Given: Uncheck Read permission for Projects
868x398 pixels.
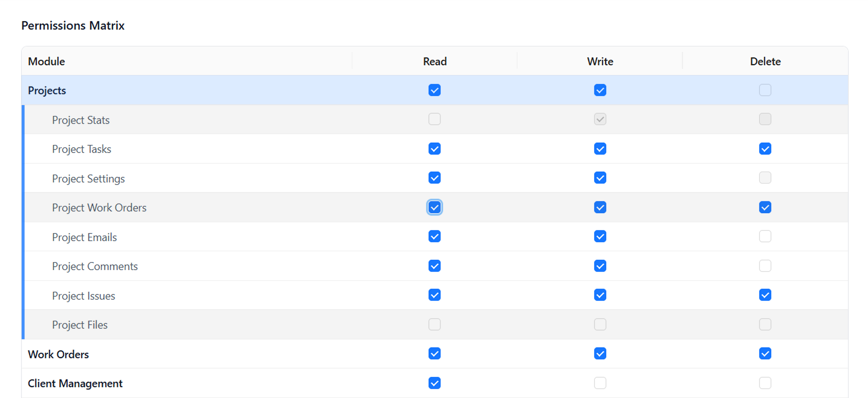Looking at the screenshot, I should click(434, 90).
